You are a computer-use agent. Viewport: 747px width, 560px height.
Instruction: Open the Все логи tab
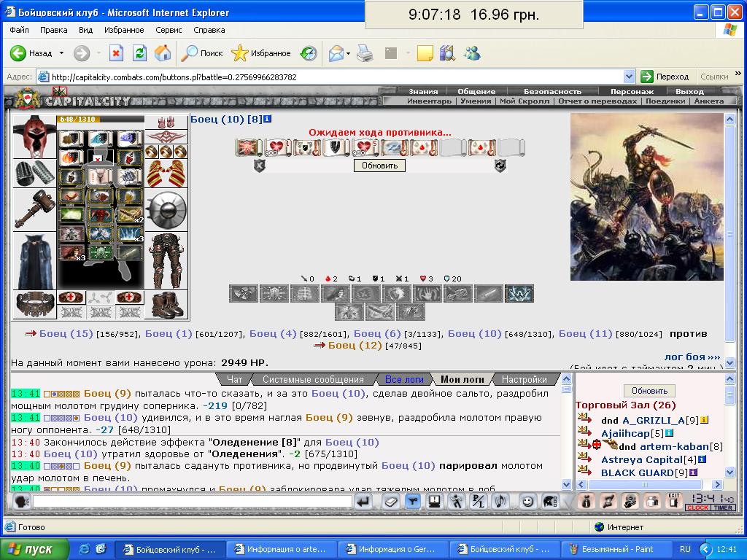404,379
